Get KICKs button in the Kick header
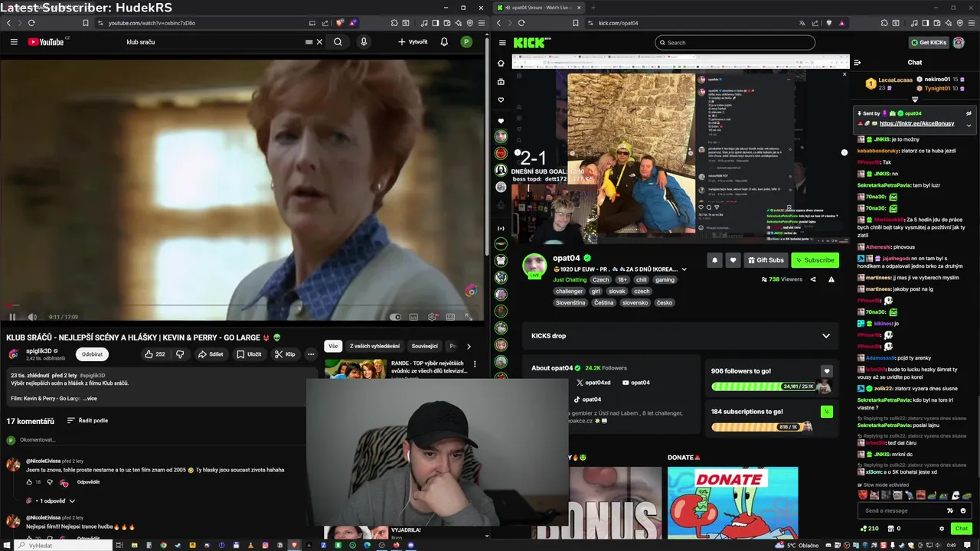 point(929,42)
